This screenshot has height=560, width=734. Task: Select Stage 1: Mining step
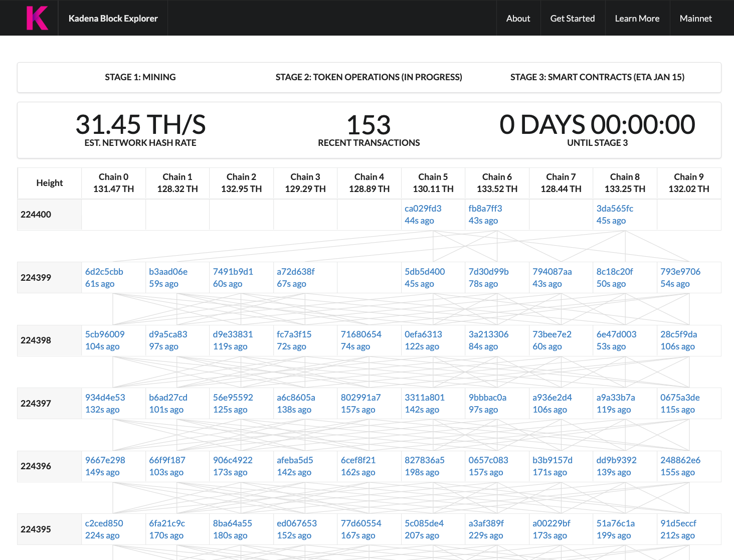[140, 77]
